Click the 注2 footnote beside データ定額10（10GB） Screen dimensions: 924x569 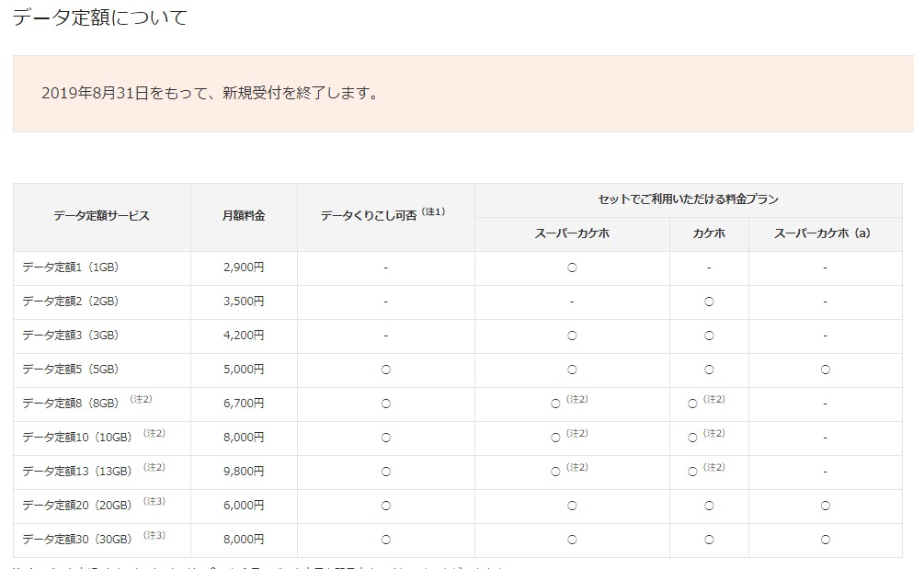[154, 433]
